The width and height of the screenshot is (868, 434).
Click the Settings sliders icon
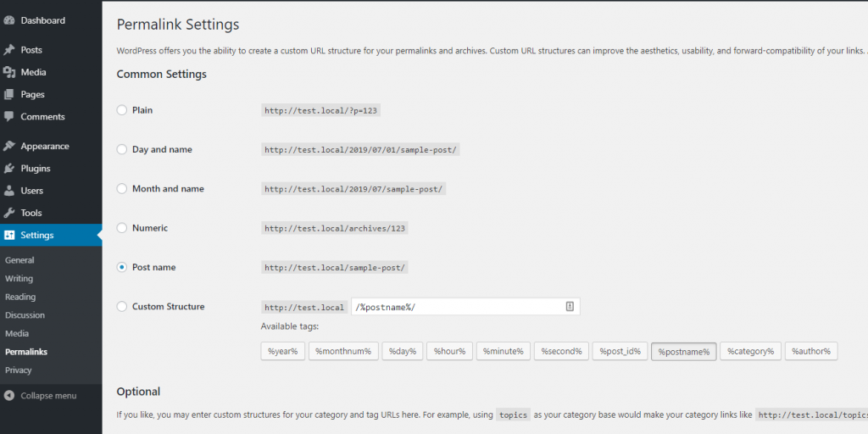8,236
